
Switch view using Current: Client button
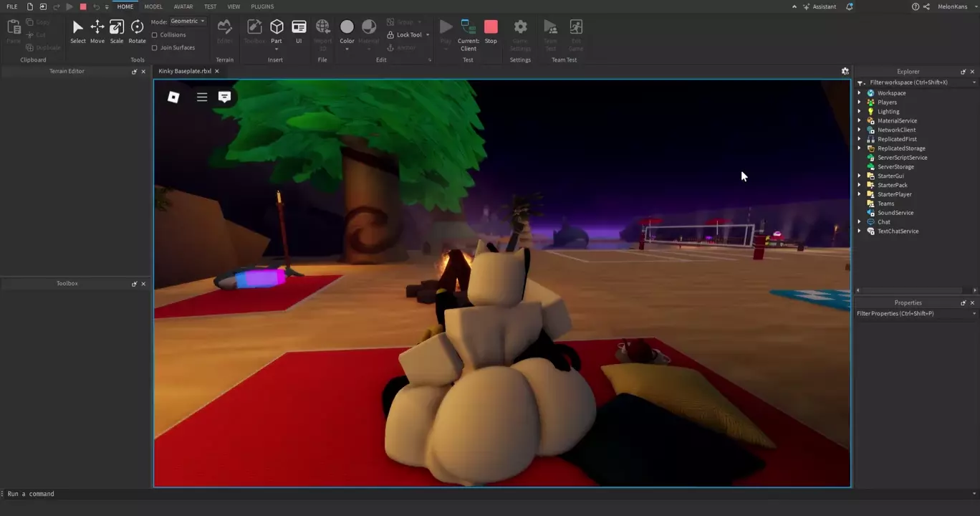point(469,32)
